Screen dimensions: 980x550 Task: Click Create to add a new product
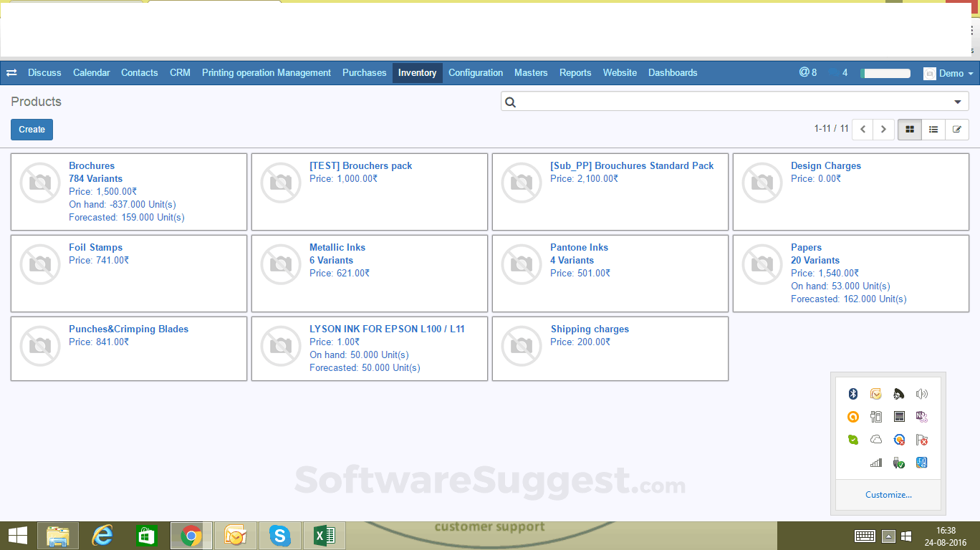coord(32,129)
